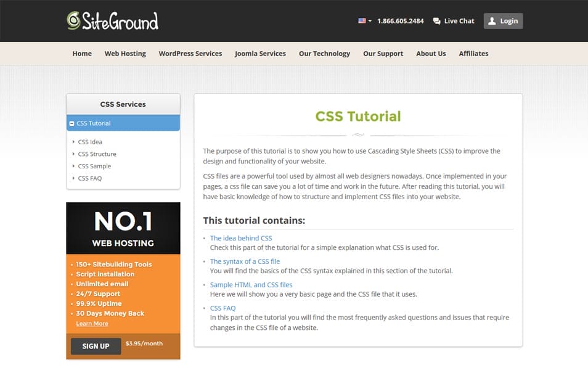Expand the CSS FAQ sidebar entry

pyautogui.click(x=89, y=178)
